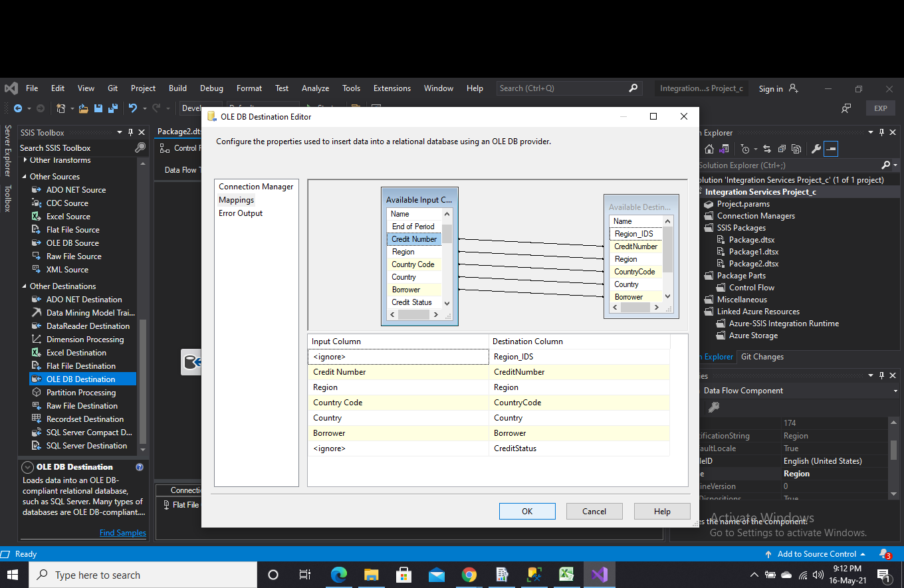Toggle auto-hide pin on SSIS Toolbox
This screenshot has width=904, height=588.
click(x=131, y=132)
